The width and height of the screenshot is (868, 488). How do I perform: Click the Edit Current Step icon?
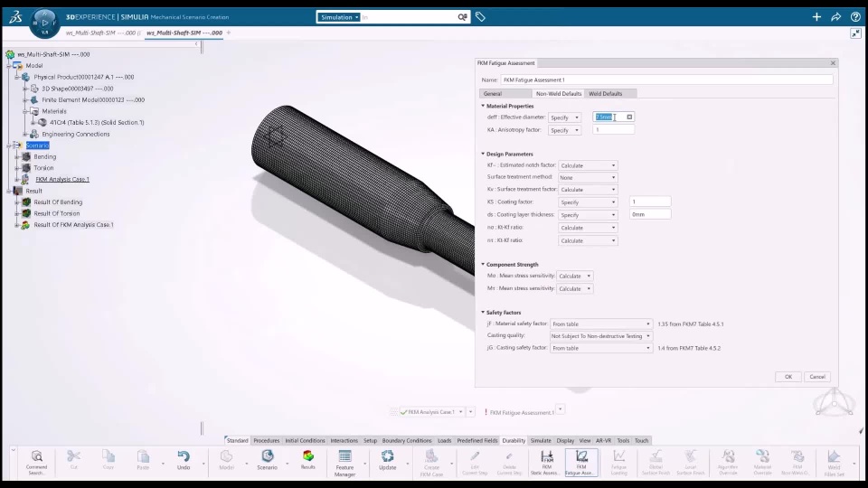[475, 456]
